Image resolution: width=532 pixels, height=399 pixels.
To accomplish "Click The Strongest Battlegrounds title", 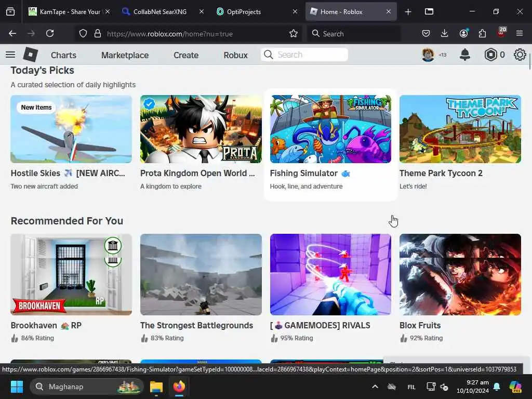I will coord(196,325).
